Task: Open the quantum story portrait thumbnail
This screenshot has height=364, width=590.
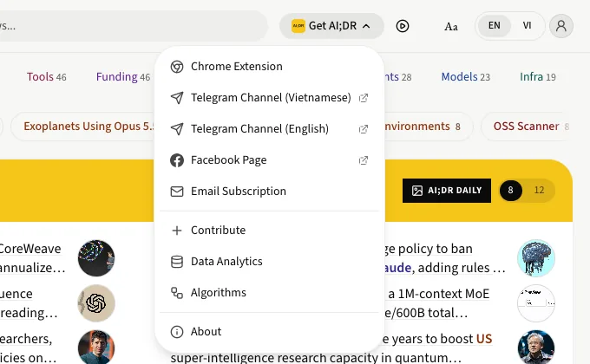Action: pyautogui.click(x=536, y=347)
